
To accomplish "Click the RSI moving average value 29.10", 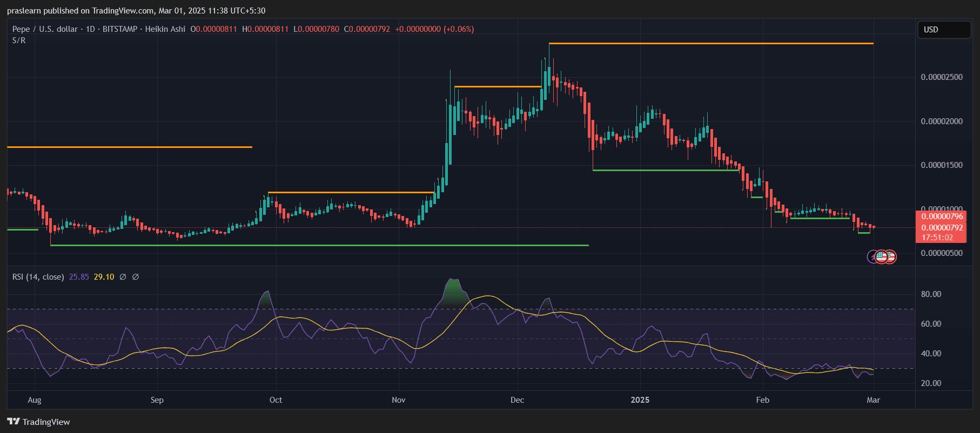I will [104, 277].
